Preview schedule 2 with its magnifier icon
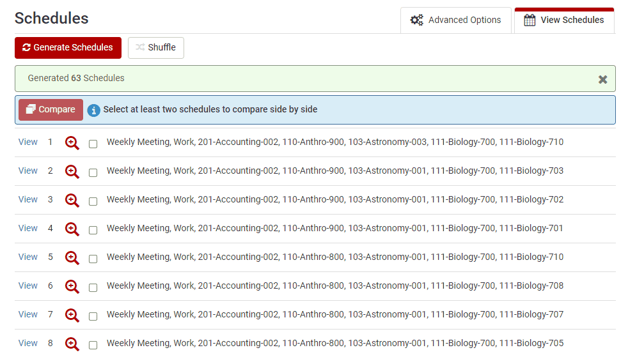 pos(72,172)
